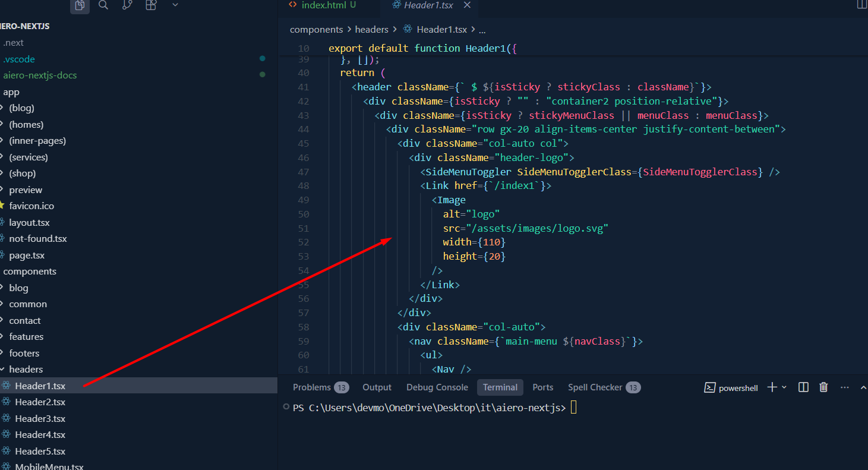Click the components breadcrumb

[x=317, y=29]
